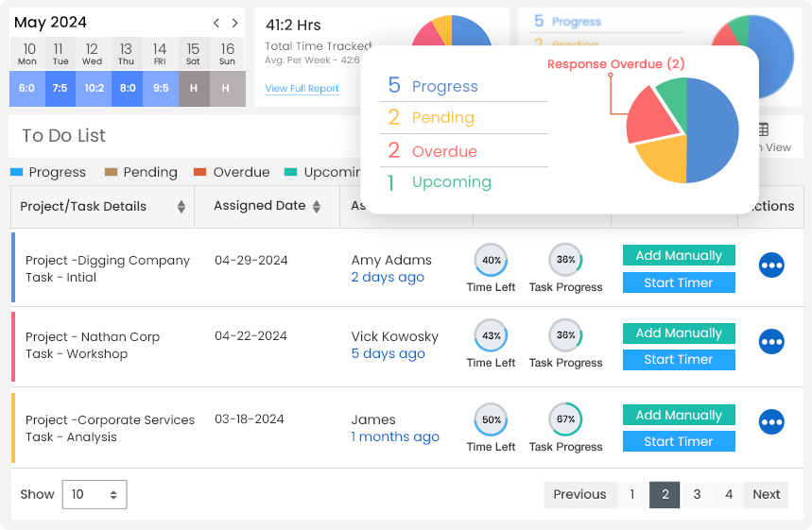Viewport: 812px width, 530px height.
Task: Sort by Assigned Date column arrows
Action: (317, 207)
